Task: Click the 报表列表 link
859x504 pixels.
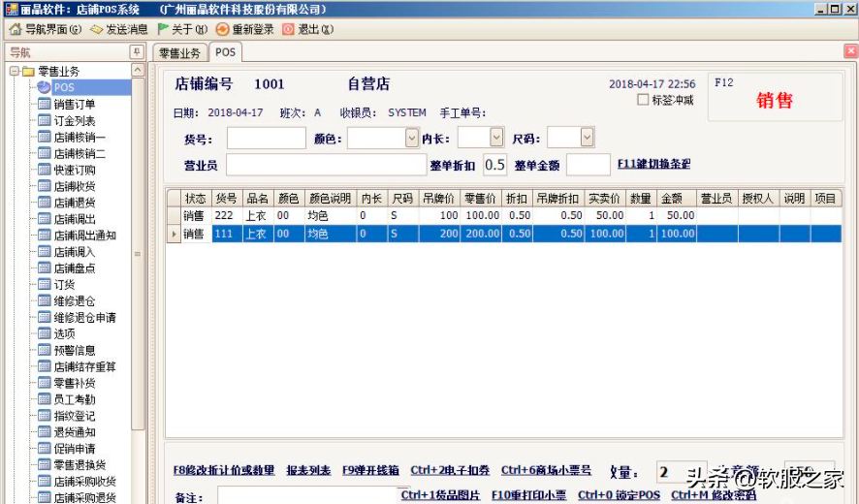Action: [308, 470]
